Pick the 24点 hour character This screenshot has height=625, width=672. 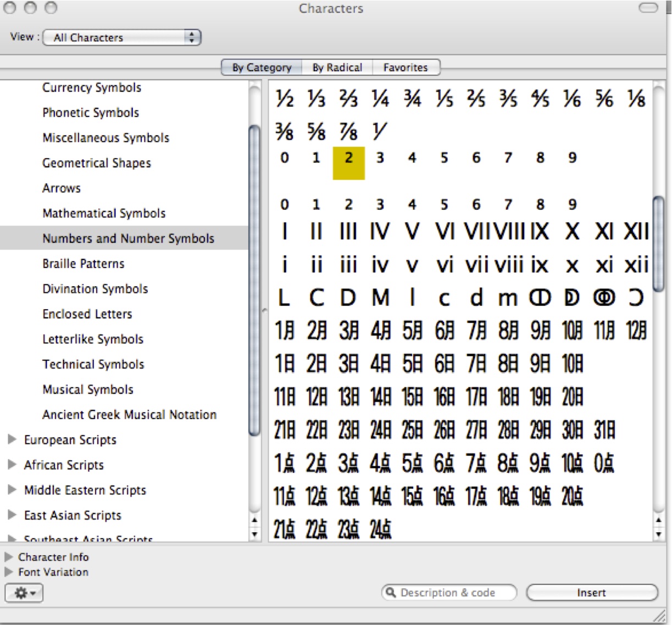pyautogui.click(x=380, y=530)
